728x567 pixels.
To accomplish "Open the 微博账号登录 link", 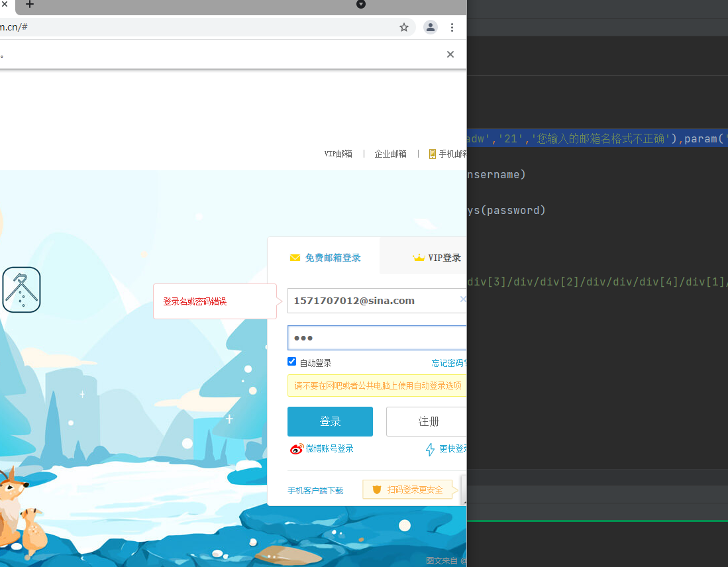I will (329, 448).
